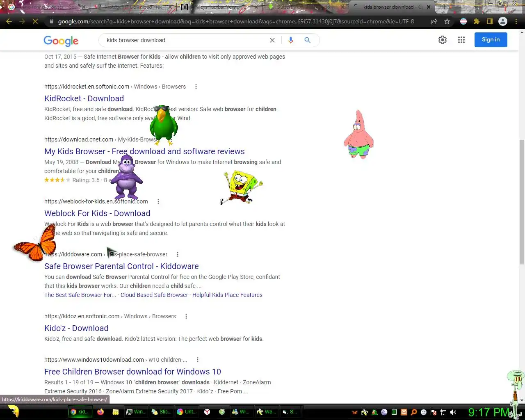The width and height of the screenshot is (525, 420).
Task: Open options for the kiddoware.com result
Action: coord(178,254)
